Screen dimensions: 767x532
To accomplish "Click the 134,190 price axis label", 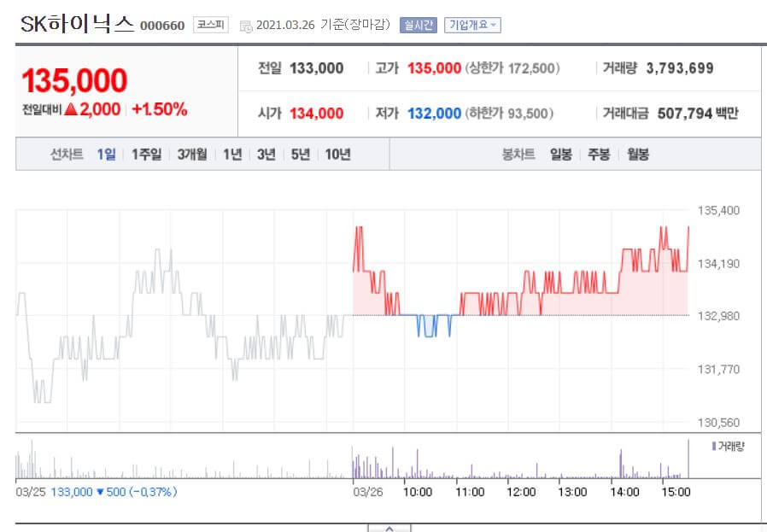I will (x=718, y=264).
